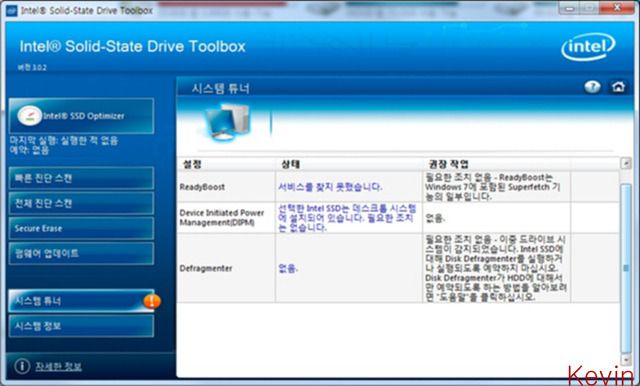Screen dimensions: 640x386
Task: Select the Defragmenter row label
Action: click(206, 268)
